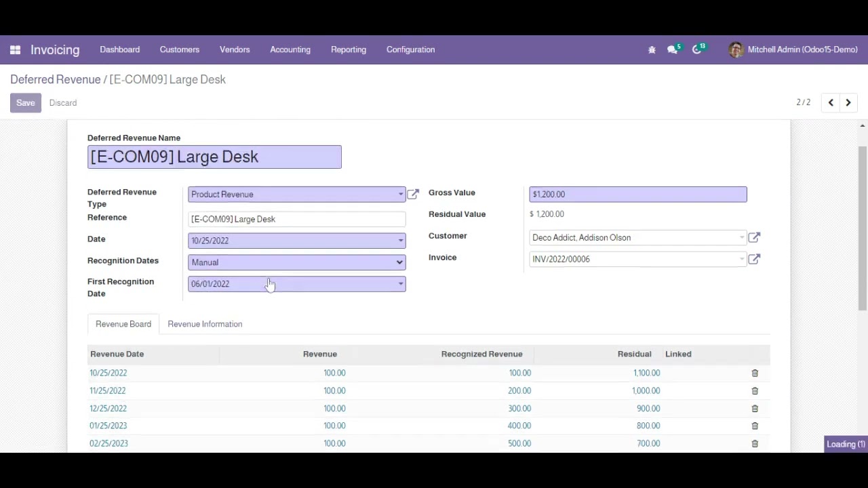
Task: Open the Vendors menu
Action: (x=235, y=49)
